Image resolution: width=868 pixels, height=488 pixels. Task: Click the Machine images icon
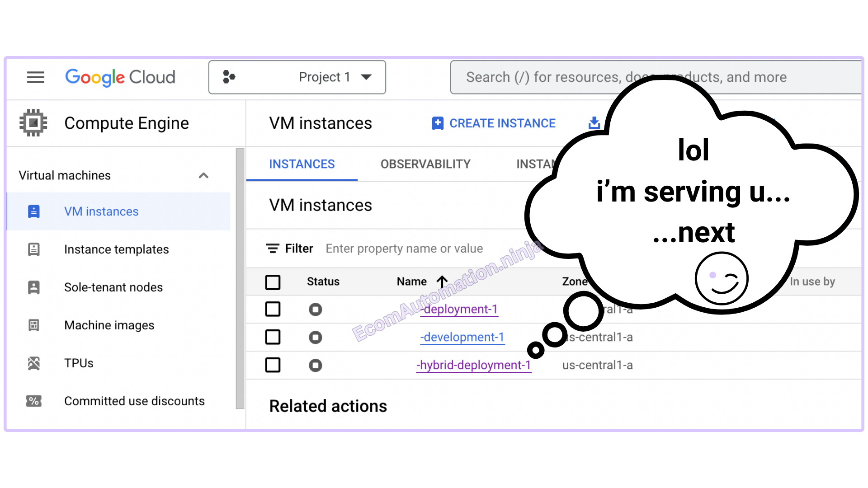tap(34, 325)
